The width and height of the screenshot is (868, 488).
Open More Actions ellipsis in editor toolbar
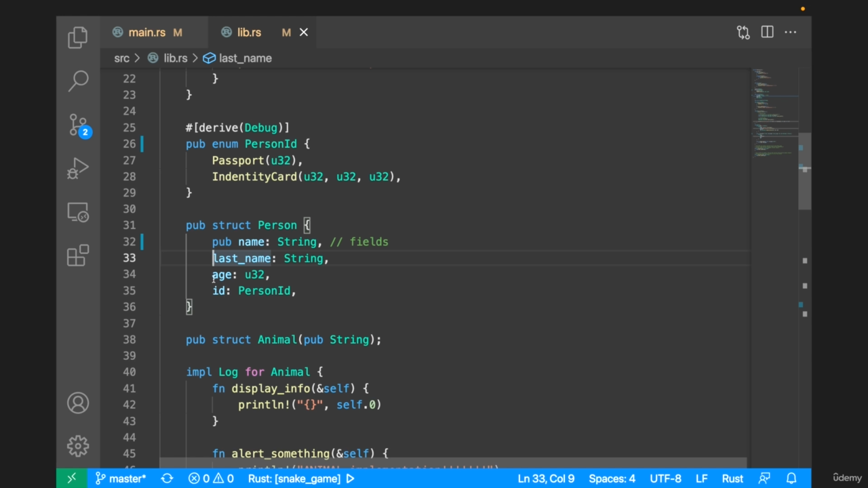click(x=791, y=33)
